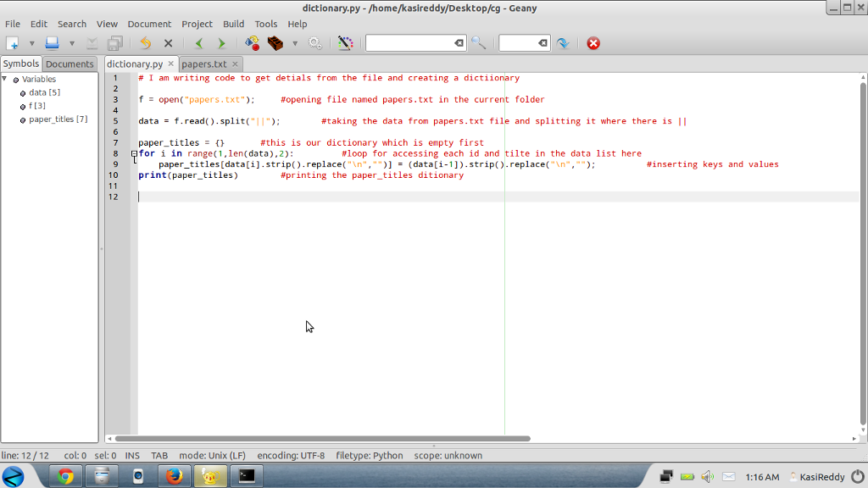Viewport: 868px width, 488px height.
Task: Click the Revert (reload) file icon
Action: [146, 43]
